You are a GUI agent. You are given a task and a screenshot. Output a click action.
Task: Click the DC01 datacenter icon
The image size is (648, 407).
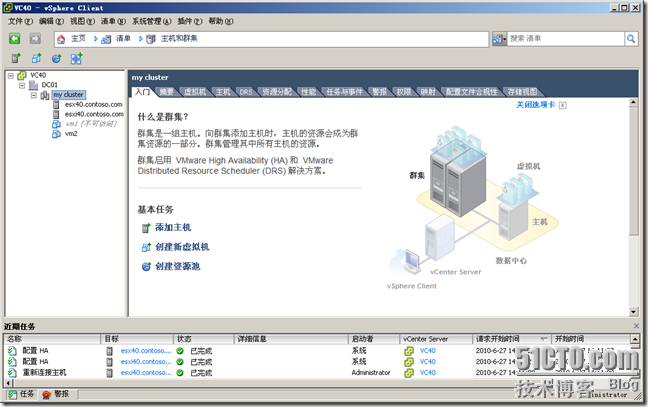click(x=33, y=85)
